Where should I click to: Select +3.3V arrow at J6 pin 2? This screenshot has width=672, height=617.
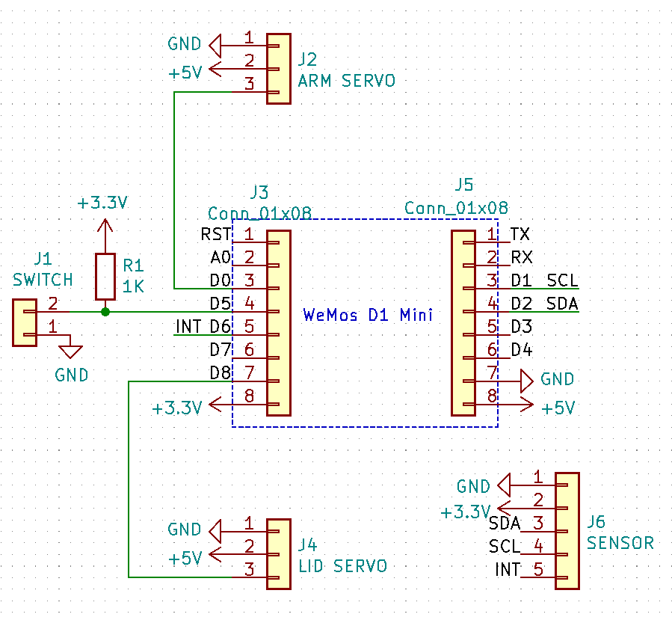(x=504, y=508)
